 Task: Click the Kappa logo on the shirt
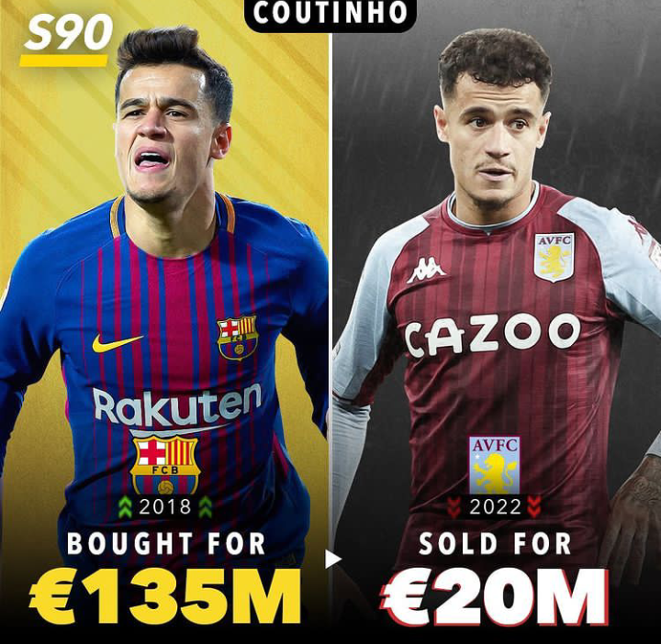(426, 270)
